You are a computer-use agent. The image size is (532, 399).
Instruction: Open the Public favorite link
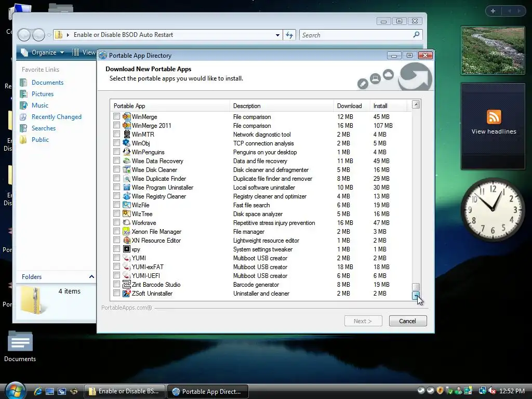point(40,139)
